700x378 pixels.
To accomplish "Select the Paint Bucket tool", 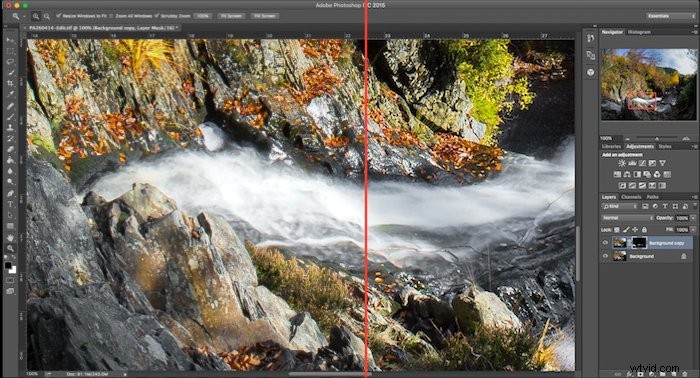I will point(10,160).
